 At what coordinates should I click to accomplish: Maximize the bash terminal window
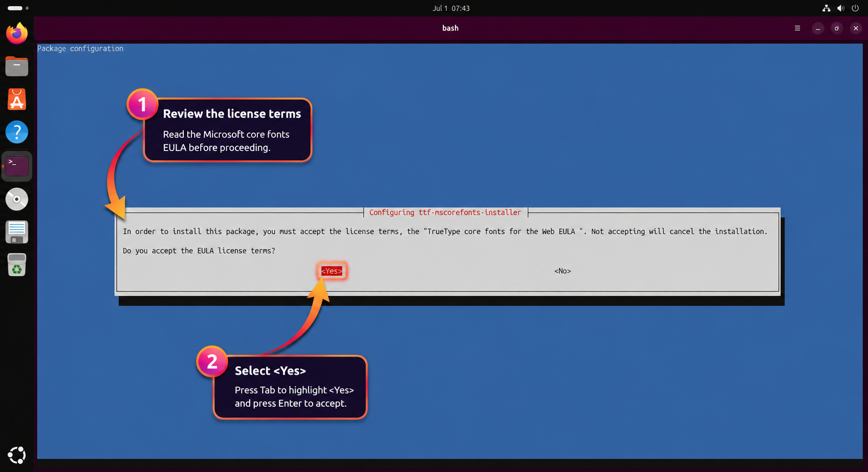pos(837,29)
